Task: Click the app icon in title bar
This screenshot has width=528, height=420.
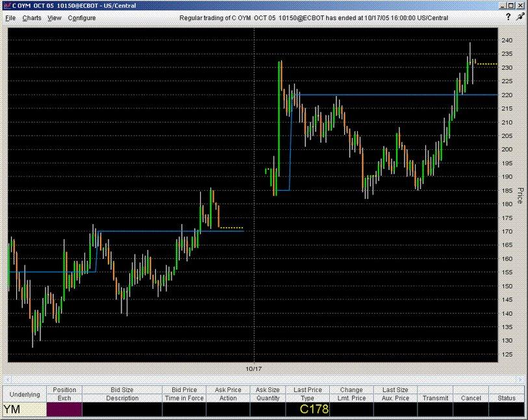Action: (6, 5)
